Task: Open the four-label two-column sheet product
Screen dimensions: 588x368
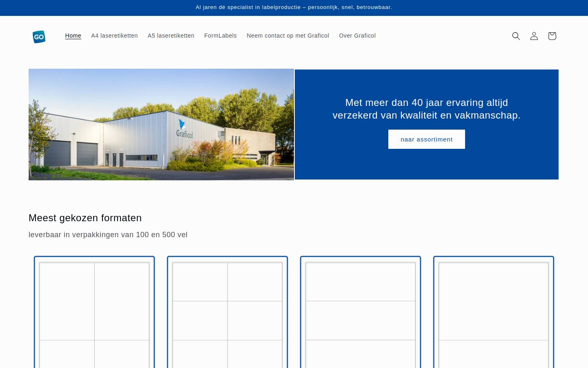Action: (94, 312)
